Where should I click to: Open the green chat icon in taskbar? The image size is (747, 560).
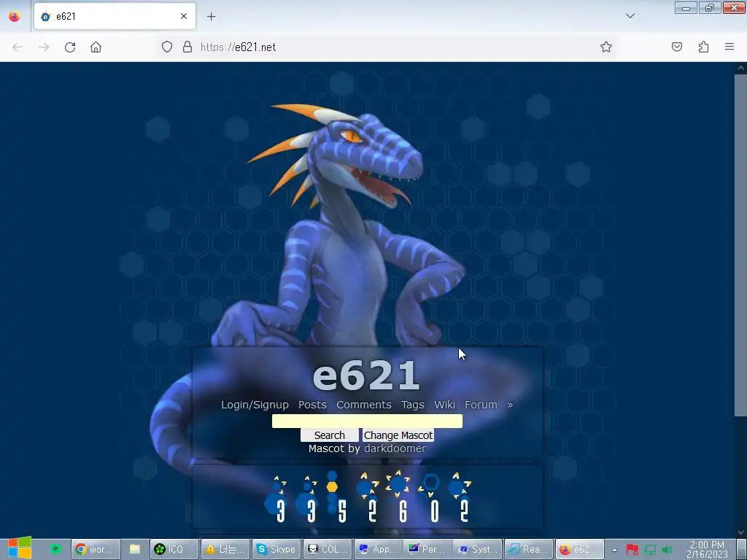click(x=55, y=549)
